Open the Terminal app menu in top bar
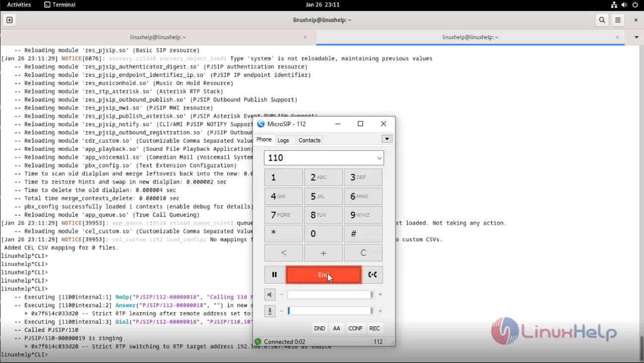This screenshot has width=644, height=363. coord(60,4)
